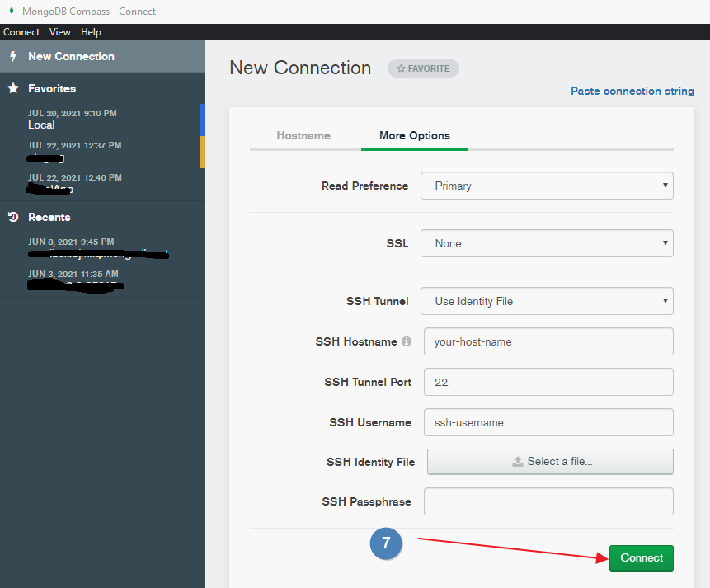Open the recent connection from JUN 8, 2021
The width and height of the screenshot is (710, 588).
coord(102,249)
